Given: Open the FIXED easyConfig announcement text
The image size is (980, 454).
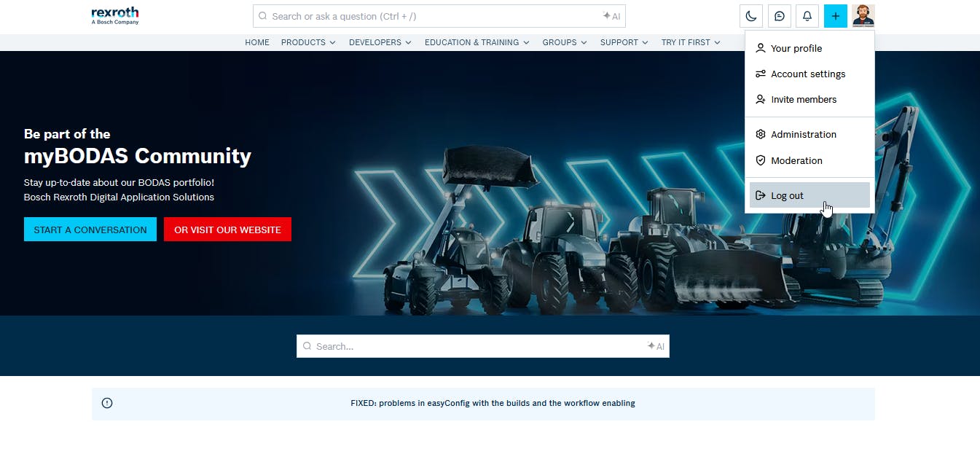Looking at the screenshot, I should [493, 403].
